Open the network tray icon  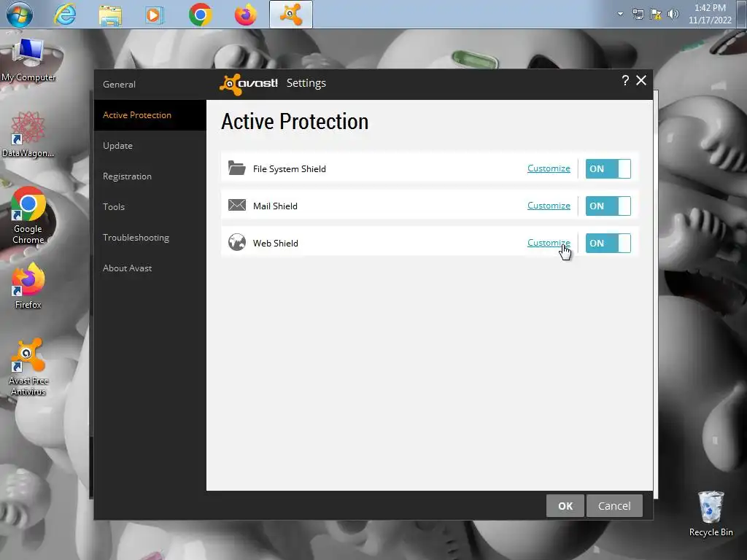pyautogui.click(x=638, y=14)
